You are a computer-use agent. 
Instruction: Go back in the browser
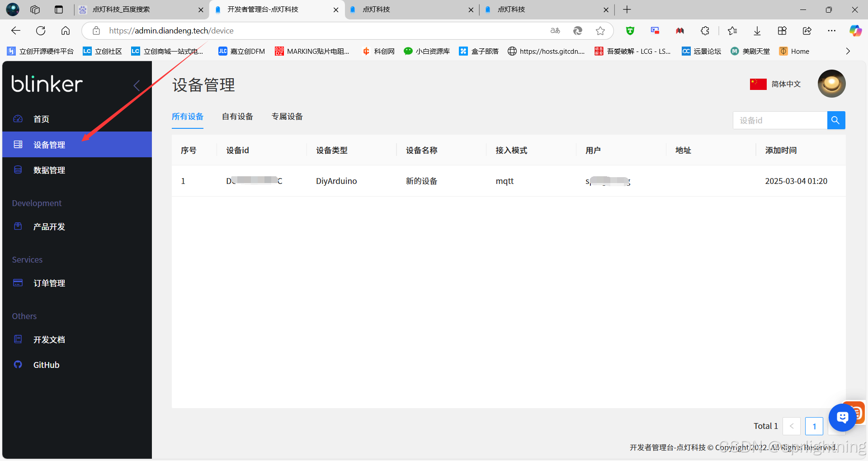pos(16,30)
